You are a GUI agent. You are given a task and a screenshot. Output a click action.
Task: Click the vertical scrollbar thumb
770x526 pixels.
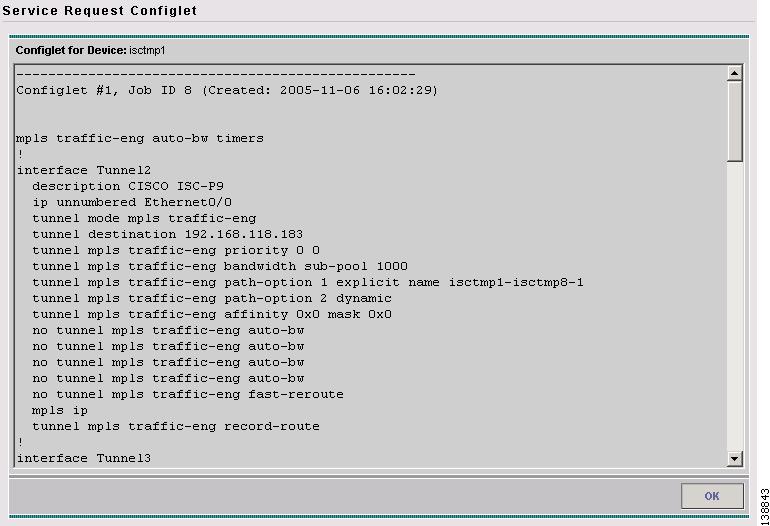tap(734, 121)
